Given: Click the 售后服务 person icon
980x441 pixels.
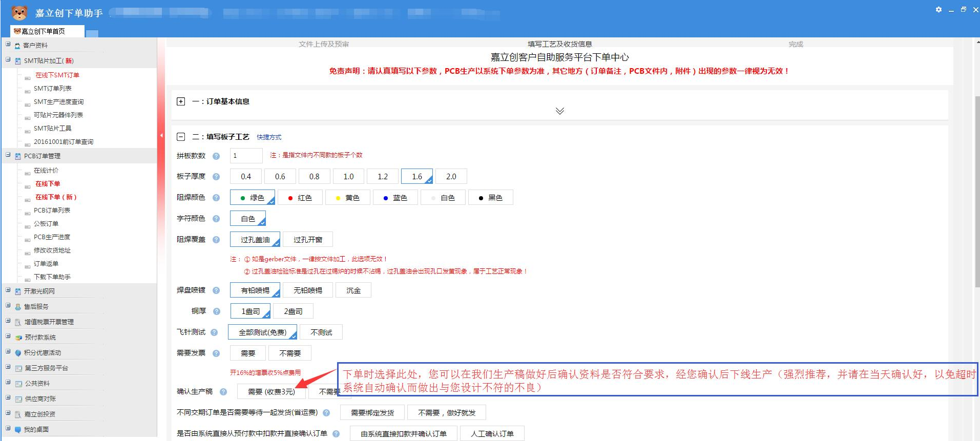Looking at the screenshot, I should [x=18, y=307].
